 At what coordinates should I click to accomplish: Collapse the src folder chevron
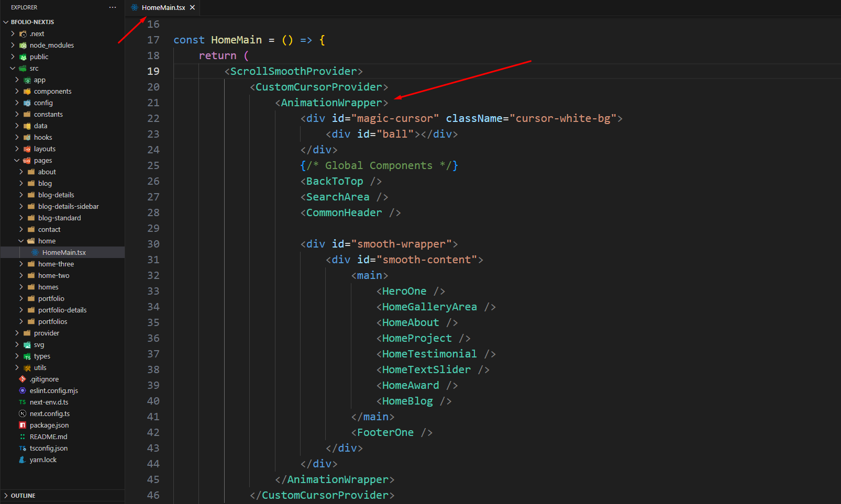tap(13, 68)
